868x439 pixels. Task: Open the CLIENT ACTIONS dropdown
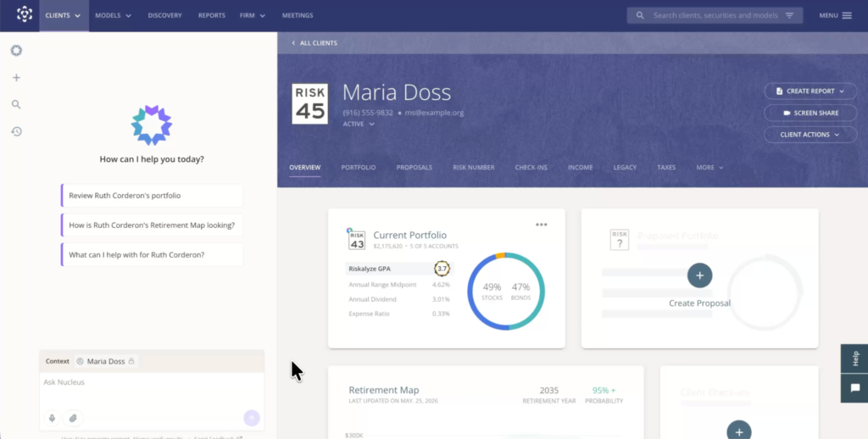click(x=810, y=135)
